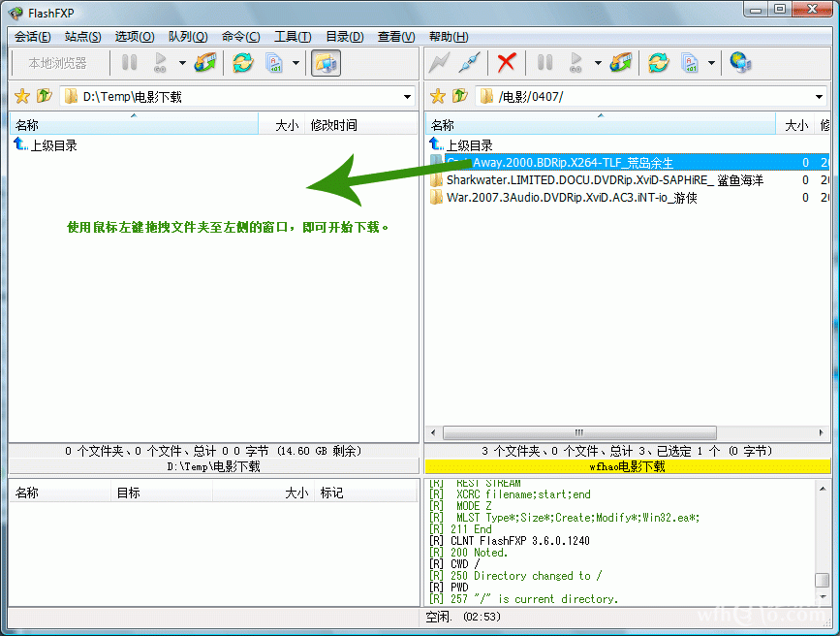840x636 pixels.
Task: Click the quick connect lightning icon
Action: click(439, 63)
